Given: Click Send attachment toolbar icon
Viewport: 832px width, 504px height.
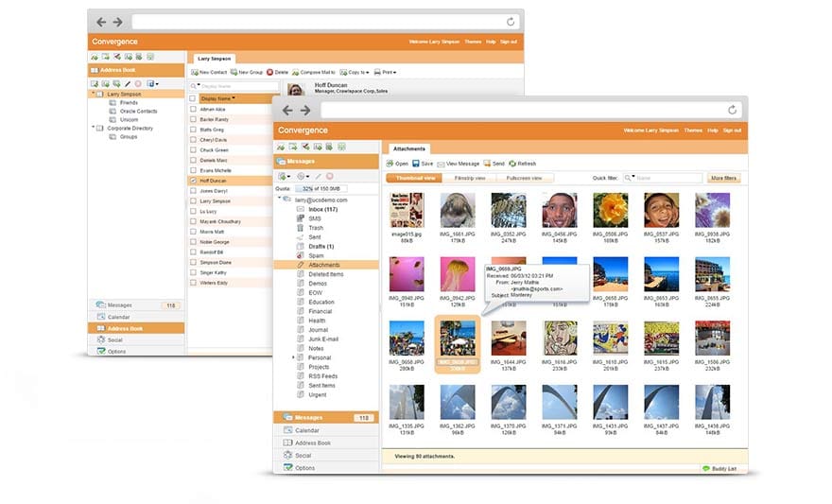Looking at the screenshot, I should click(x=487, y=164).
